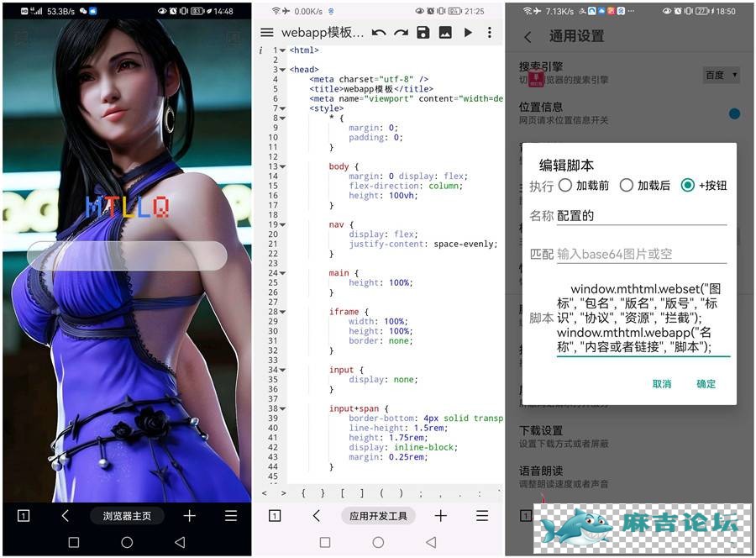Add a new tab next to 浏览器主页
756x558 pixels.
coord(190,516)
